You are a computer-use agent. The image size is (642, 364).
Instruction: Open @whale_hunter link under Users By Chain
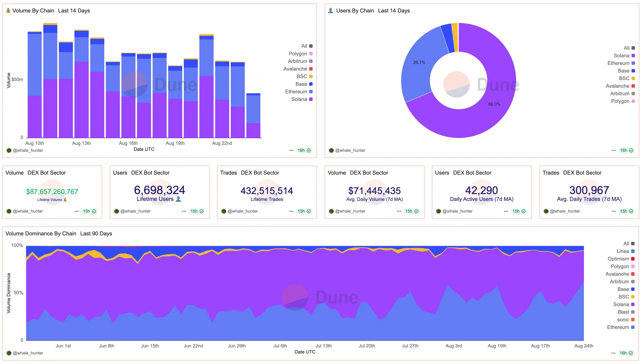click(x=350, y=150)
